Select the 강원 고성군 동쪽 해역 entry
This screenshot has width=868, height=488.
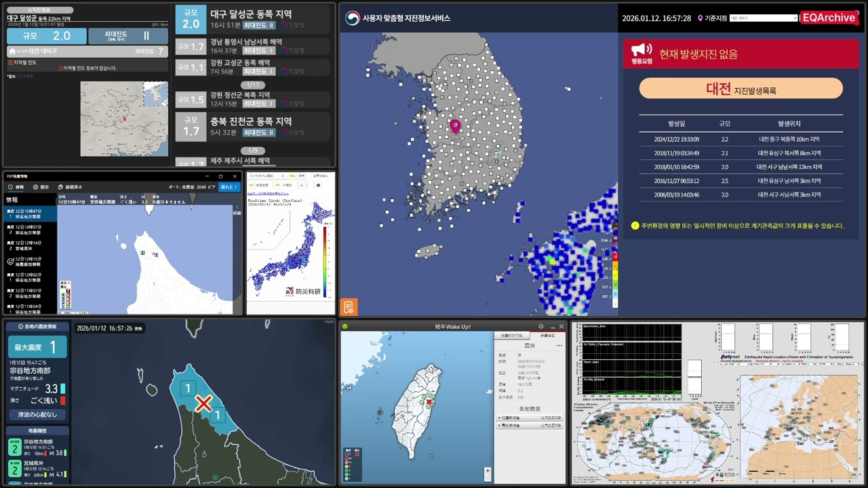click(252, 67)
